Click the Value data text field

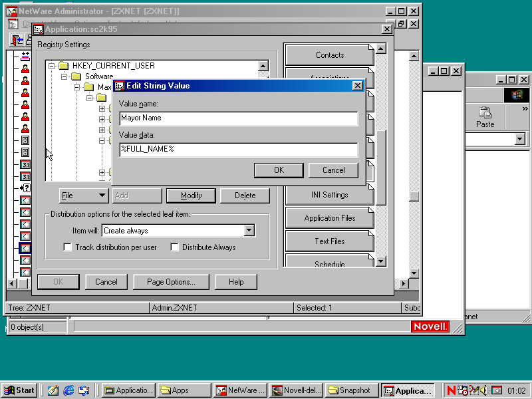click(x=239, y=150)
